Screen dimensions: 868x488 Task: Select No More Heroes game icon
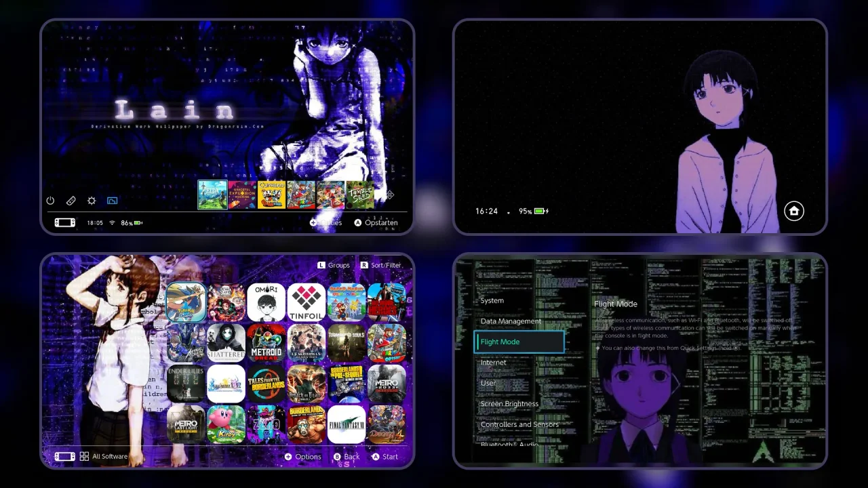point(387,302)
